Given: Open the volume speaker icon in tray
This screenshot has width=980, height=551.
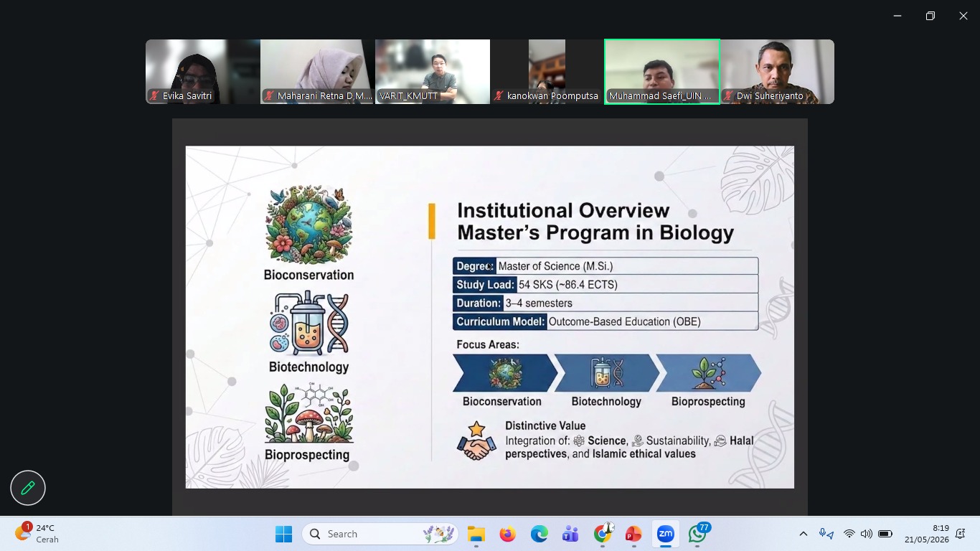Looking at the screenshot, I should (x=867, y=534).
